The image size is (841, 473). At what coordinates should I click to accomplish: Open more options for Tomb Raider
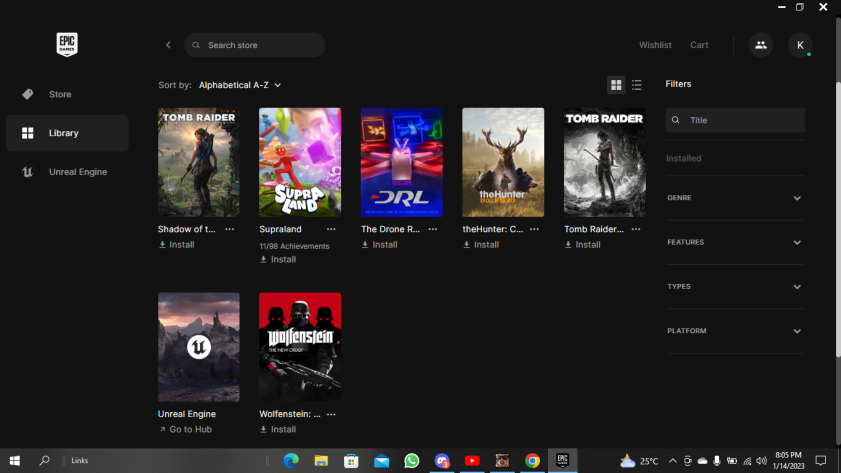tap(636, 229)
